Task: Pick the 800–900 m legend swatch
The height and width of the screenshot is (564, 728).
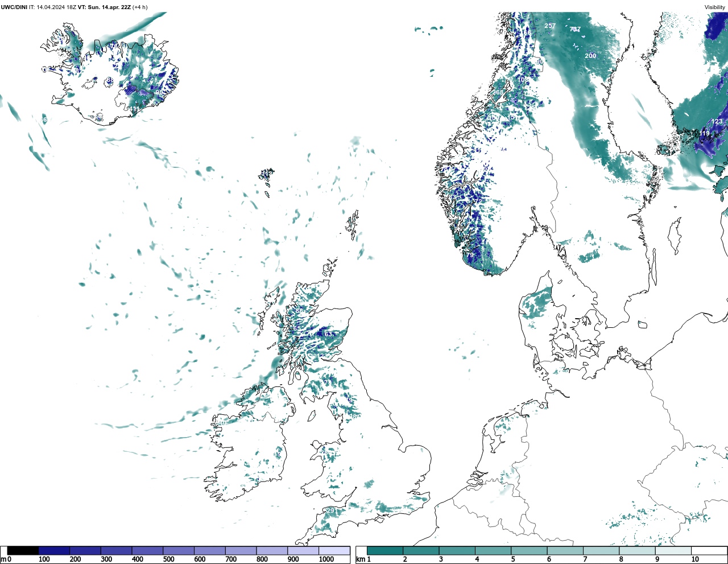Action: click(x=272, y=550)
